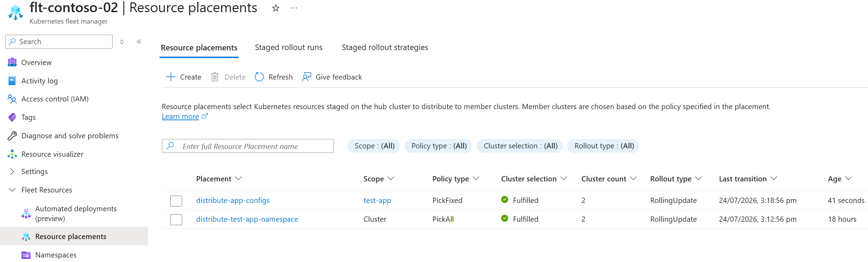Click the Give feedback person icon

point(306,77)
